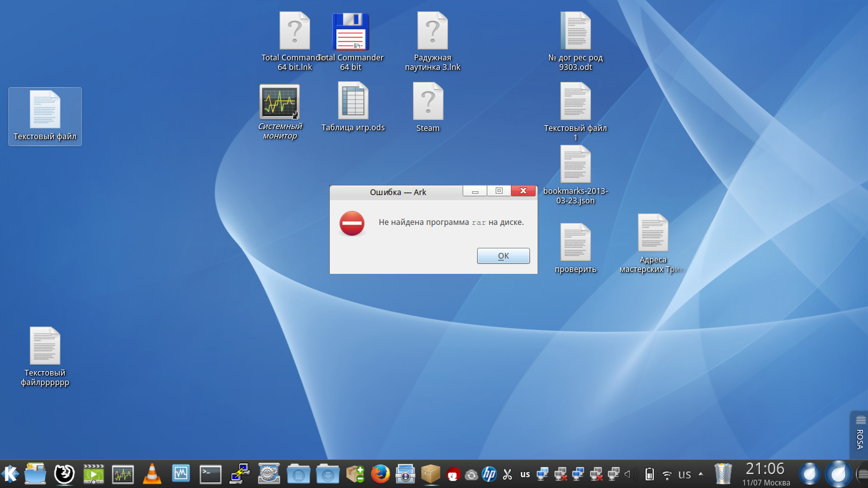Select the Таблица игр.ods desktop file
The image size is (868, 488).
pos(353,108)
